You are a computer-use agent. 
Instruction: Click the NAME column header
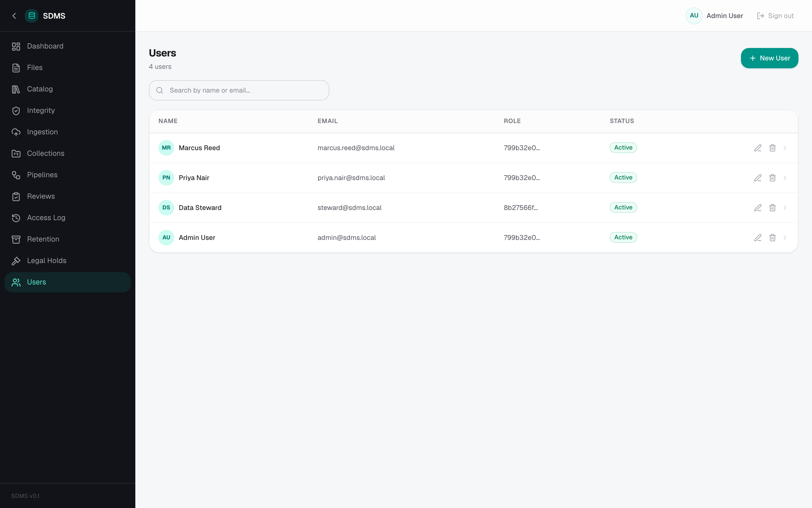tap(168, 121)
